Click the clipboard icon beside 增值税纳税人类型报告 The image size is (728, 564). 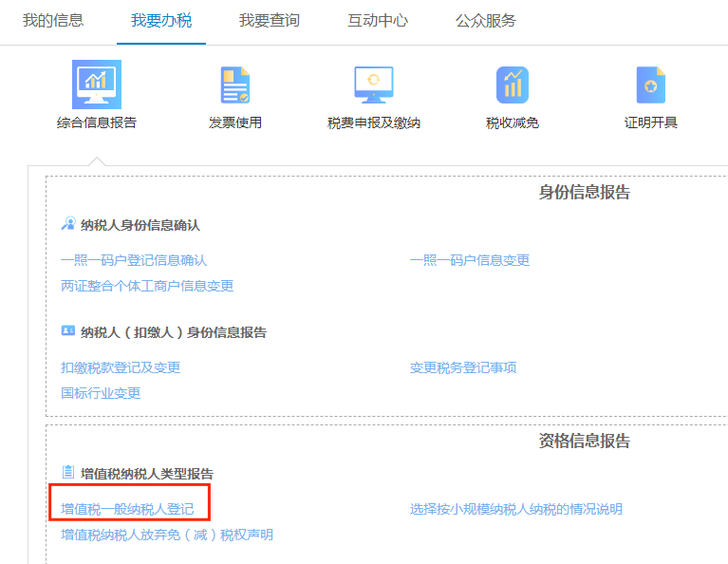(x=68, y=472)
